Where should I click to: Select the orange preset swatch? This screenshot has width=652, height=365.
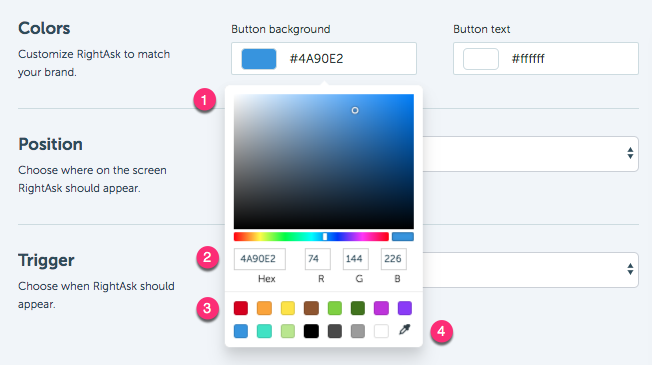[264, 308]
